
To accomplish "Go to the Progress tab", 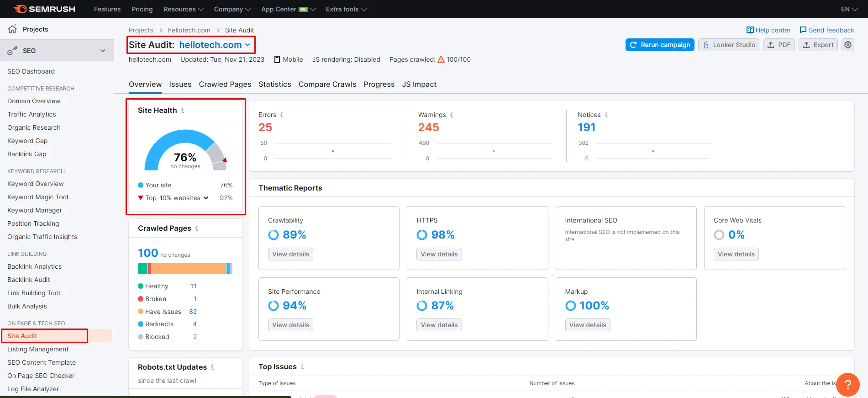I will (379, 84).
